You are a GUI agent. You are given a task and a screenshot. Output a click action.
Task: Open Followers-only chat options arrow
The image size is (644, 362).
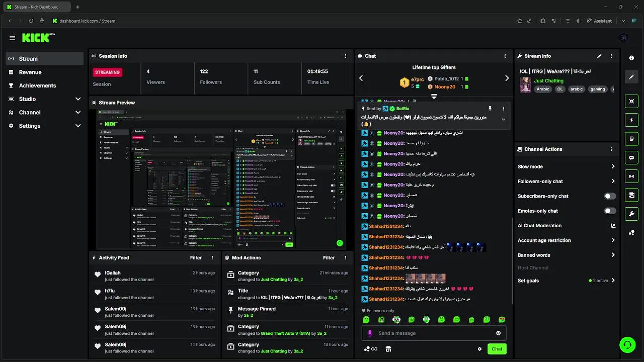click(613, 182)
